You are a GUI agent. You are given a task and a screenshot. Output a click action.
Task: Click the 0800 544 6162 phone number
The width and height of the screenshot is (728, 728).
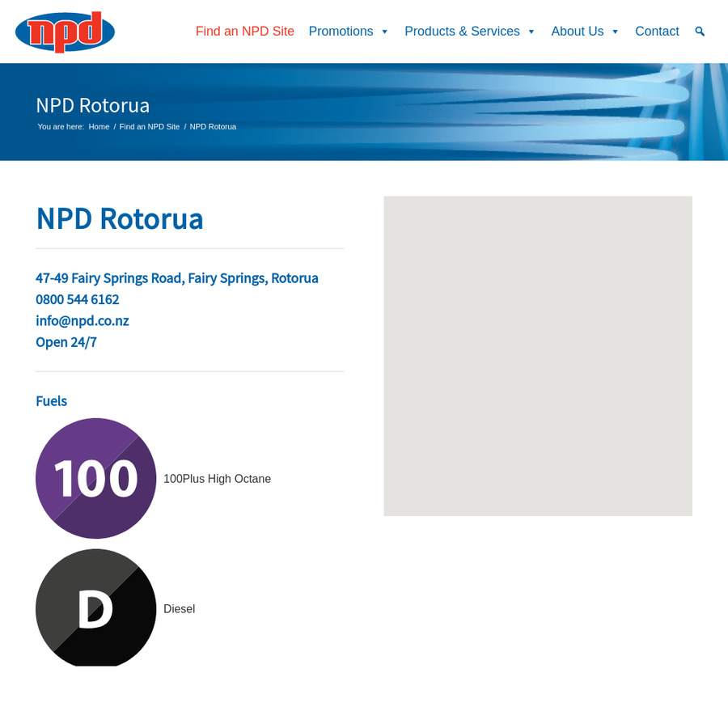click(x=77, y=299)
